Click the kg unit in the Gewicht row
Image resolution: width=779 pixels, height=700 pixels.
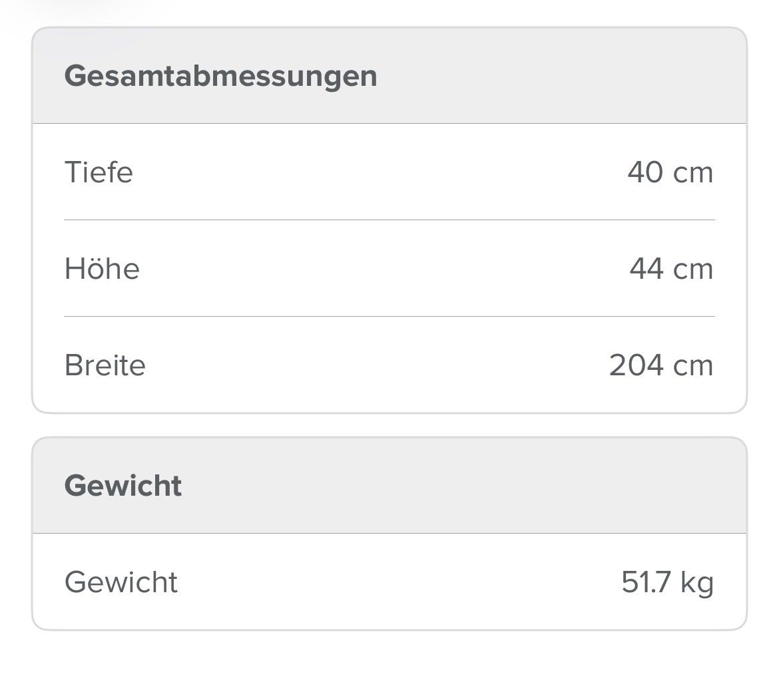coord(697,583)
